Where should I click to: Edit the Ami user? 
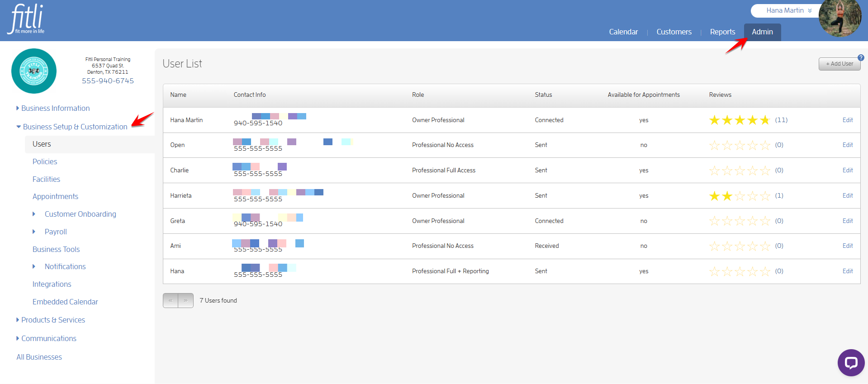click(848, 246)
